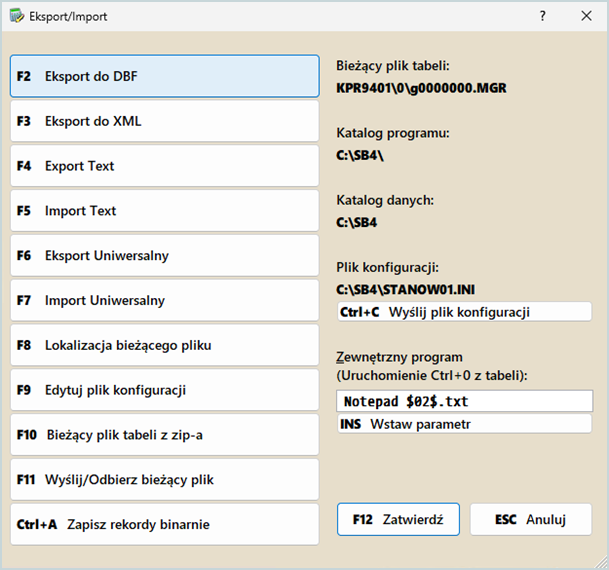
Task: Click the Notepad $02$.txt input field
Action: pyautogui.click(x=464, y=401)
